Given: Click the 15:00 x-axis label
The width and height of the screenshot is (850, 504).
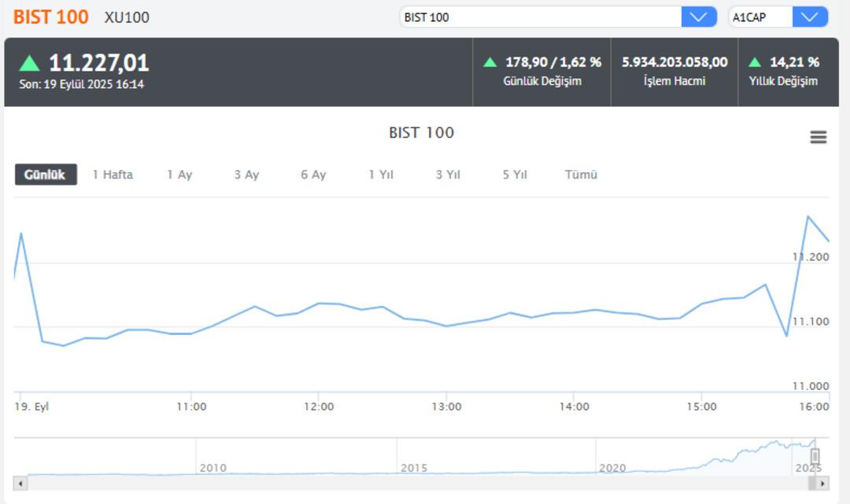Looking at the screenshot, I should pos(701,407).
